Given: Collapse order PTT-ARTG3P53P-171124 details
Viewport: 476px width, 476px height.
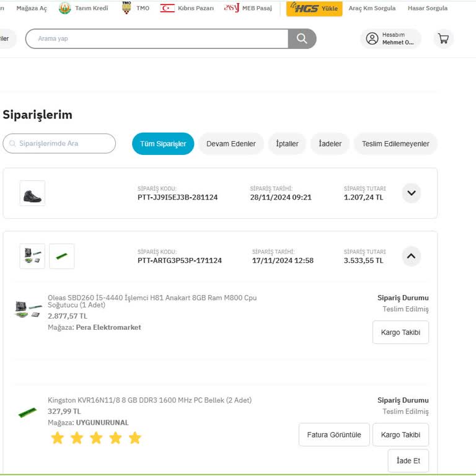Looking at the screenshot, I should [412, 256].
